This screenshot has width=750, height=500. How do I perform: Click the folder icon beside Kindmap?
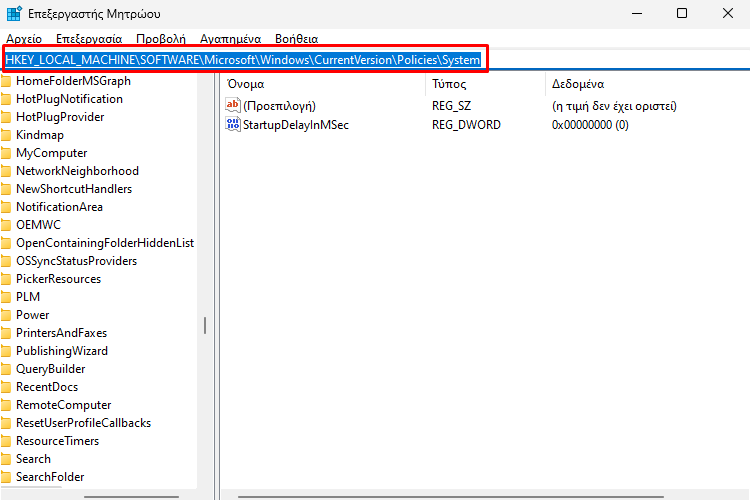click(x=6, y=135)
